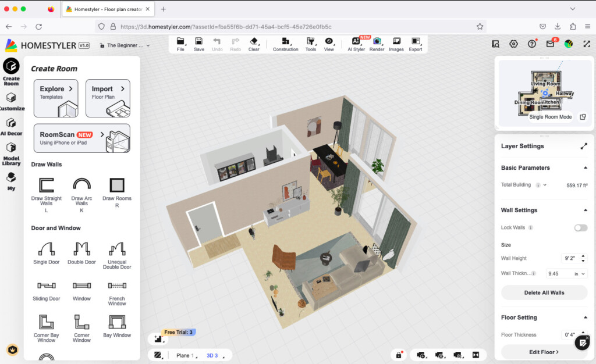
Task: Open the My sidebar section
Action: 11,181
